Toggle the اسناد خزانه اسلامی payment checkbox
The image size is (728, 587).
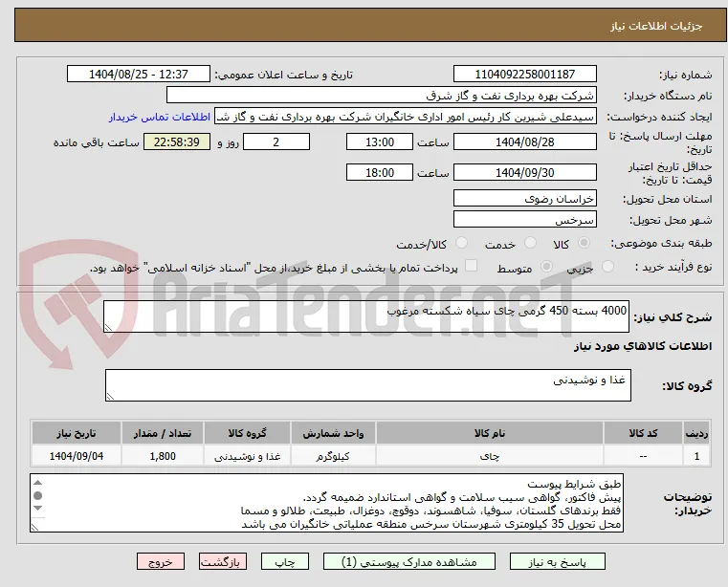[472, 266]
